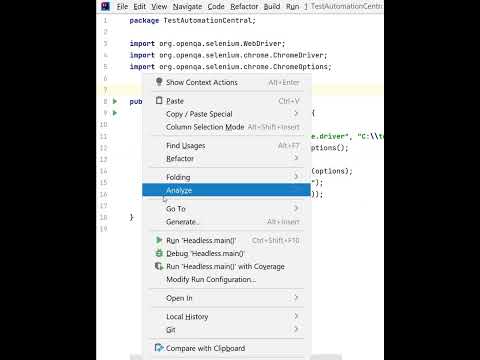Choose Generate... from the context menu
Viewport: 480px width, 360px height.
pyautogui.click(x=227, y=222)
